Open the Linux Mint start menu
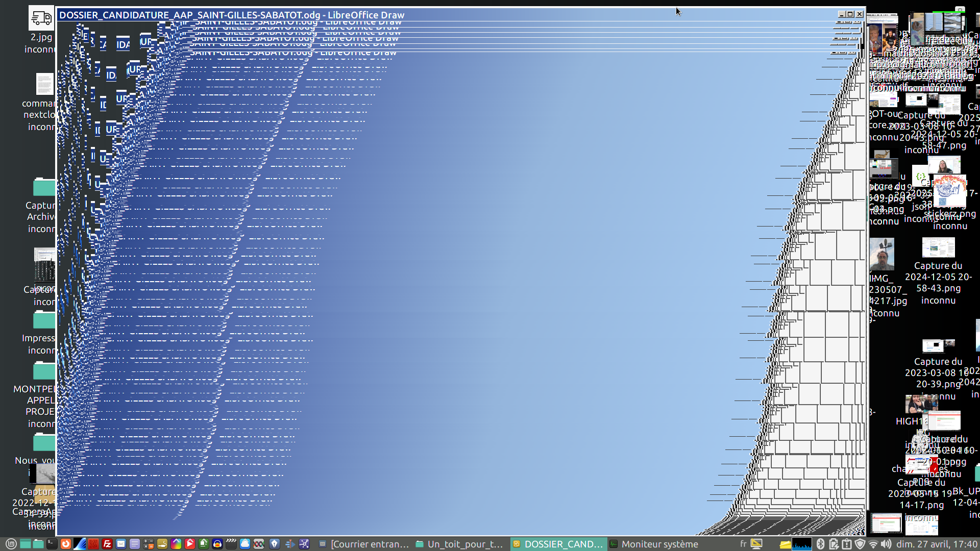The image size is (980, 551). (11, 544)
